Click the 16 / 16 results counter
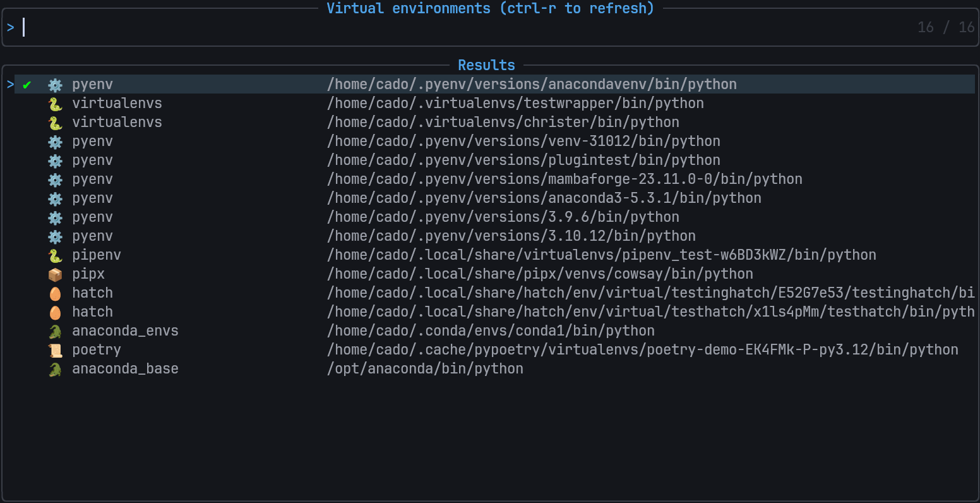The image size is (980, 503). [946, 27]
